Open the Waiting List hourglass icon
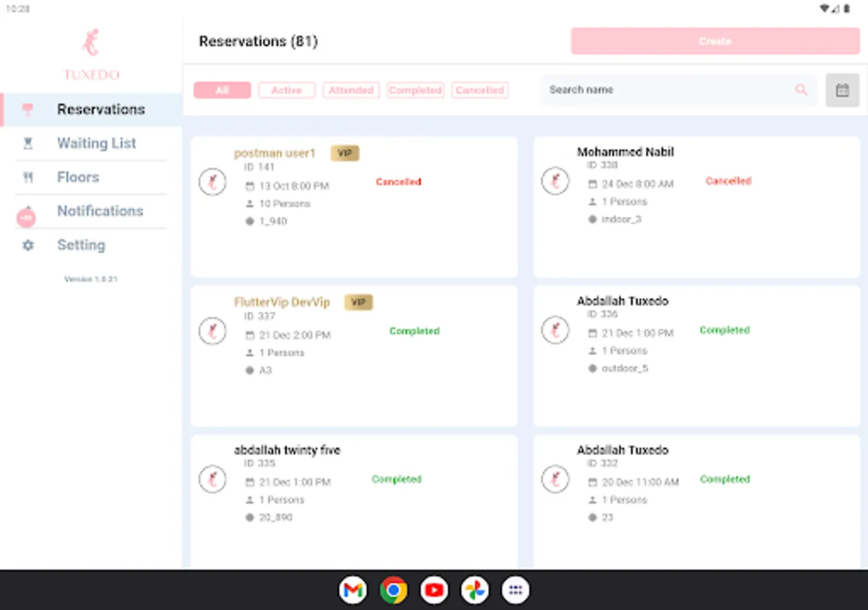 [27, 143]
